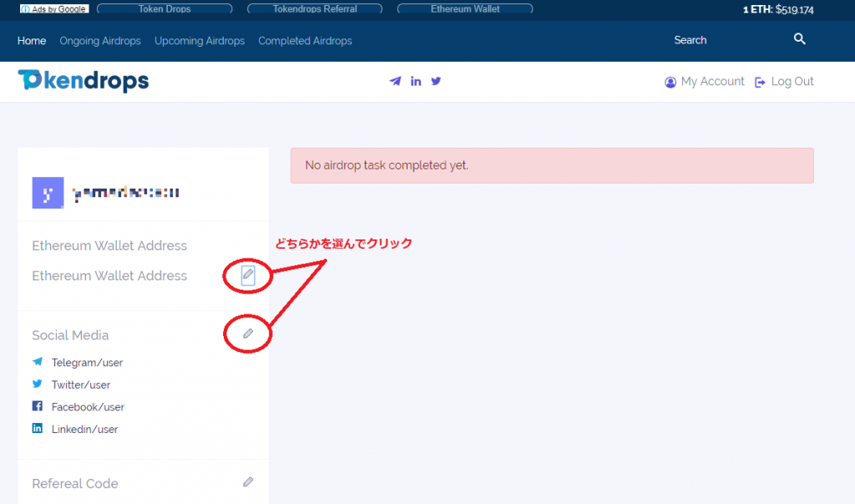This screenshot has height=504, width=855.
Task: Focus the Search input field
Action: 731,40
